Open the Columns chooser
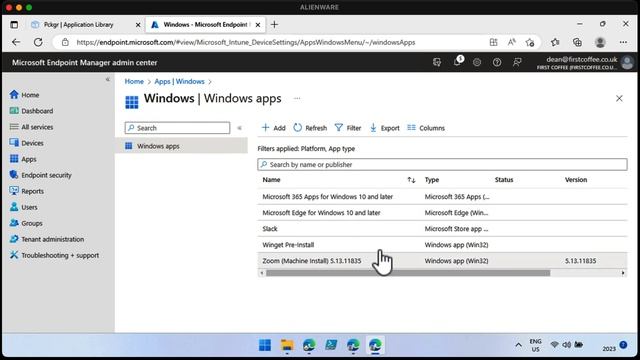Screen dimensions: 640x360 click(x=426, y=128)
